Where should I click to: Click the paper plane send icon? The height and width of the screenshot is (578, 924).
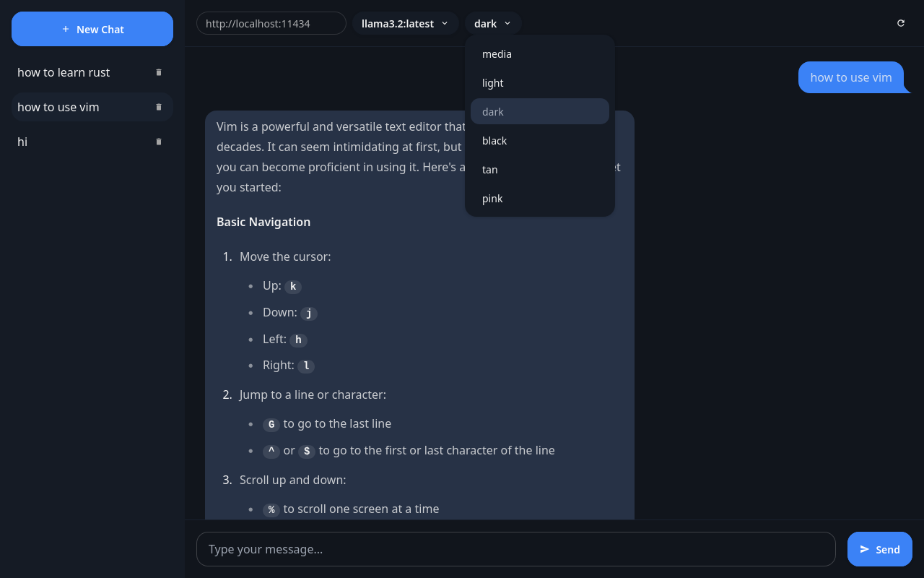point(865,549)
